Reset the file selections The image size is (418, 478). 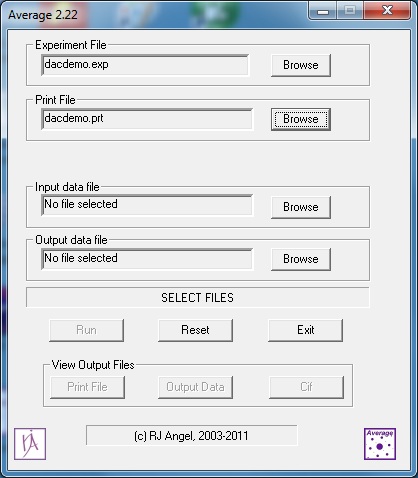[195, 330]
